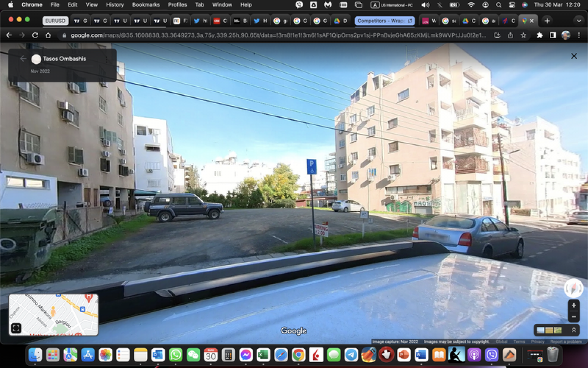Screen dimensions: 588x368
Task: Click the "Report a problem" link
Action: pos(567,341)
